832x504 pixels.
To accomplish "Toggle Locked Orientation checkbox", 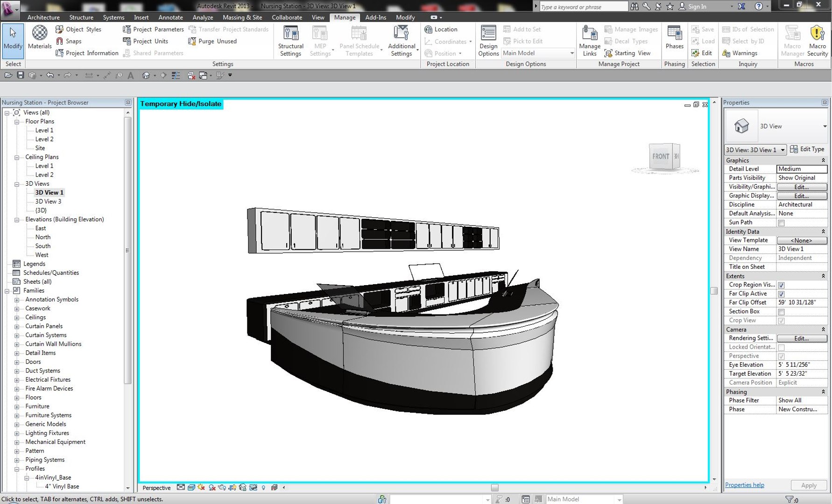I will tap(781, 348).
